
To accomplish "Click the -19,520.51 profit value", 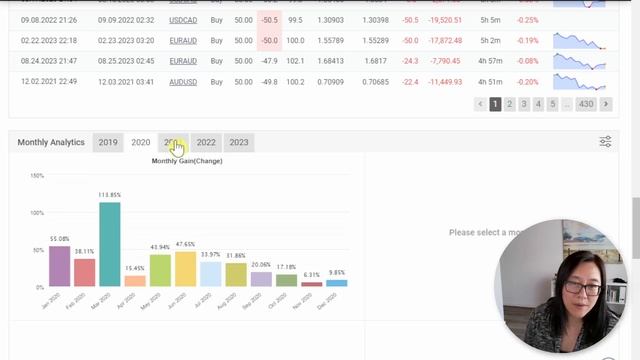I will (x=445, y=20).
